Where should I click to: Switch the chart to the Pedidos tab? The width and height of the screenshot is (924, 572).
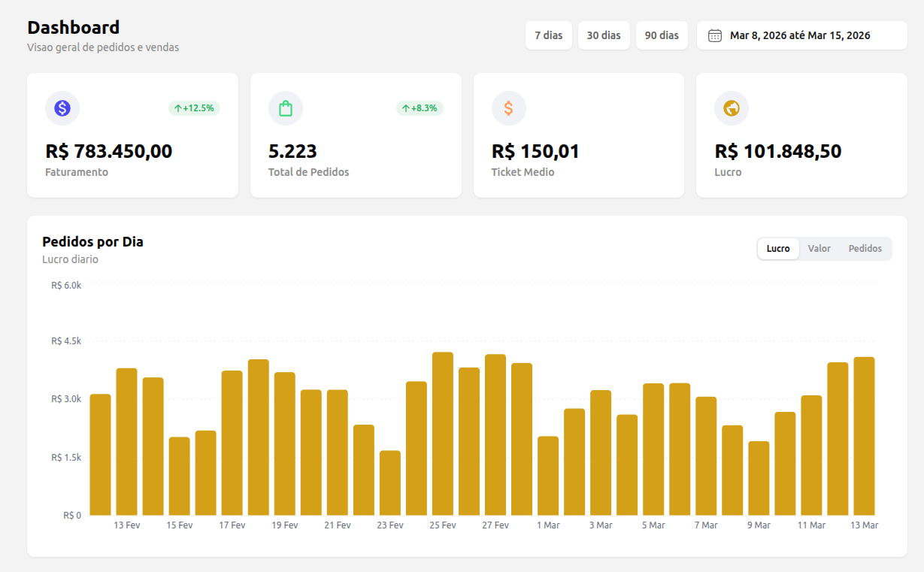point(865,249)
